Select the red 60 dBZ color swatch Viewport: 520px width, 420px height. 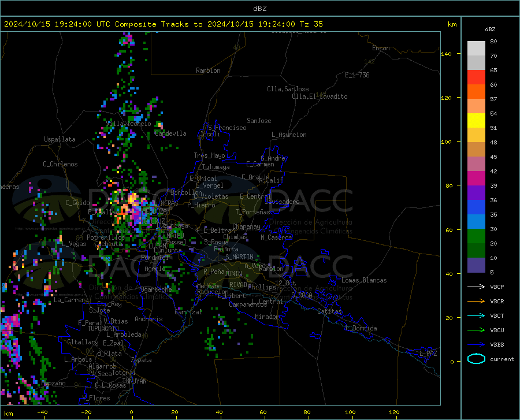(x=476, y=77)
